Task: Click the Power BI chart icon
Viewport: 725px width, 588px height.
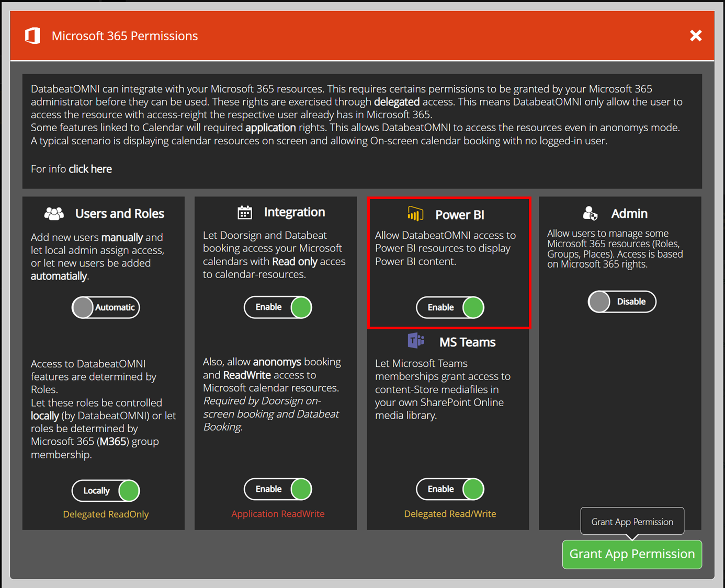Action: [415, 214]
